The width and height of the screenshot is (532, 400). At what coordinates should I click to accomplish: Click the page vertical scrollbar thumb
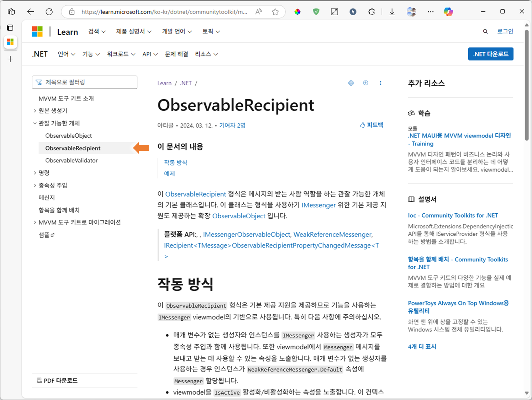click(x=527, y=85)
